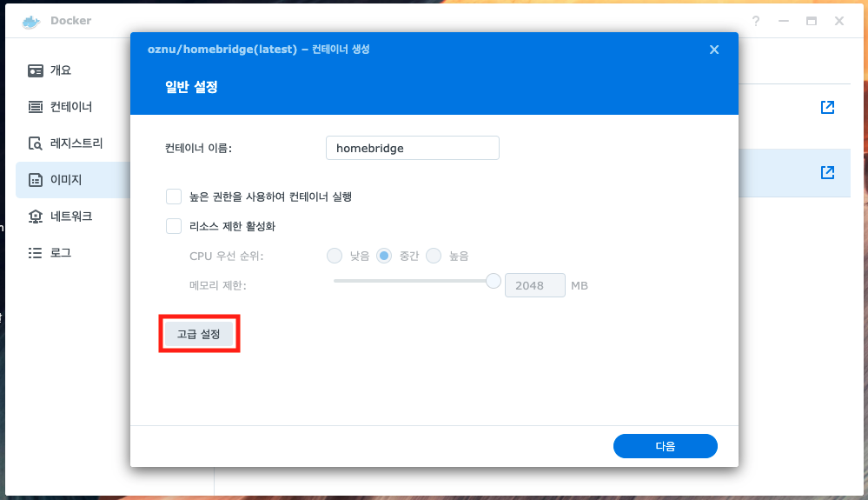Click the 컨테이너 list icon

[x=36, y=107]
